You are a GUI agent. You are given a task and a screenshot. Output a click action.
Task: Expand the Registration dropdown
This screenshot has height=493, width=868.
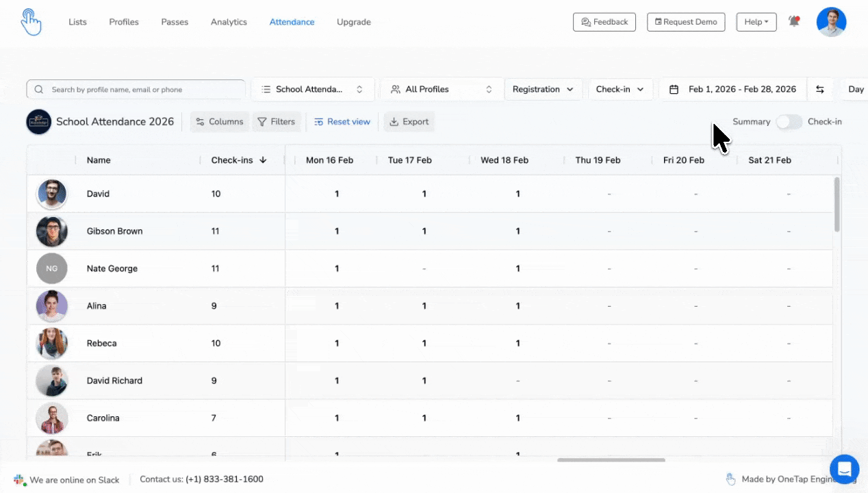[x=543, y=90]
